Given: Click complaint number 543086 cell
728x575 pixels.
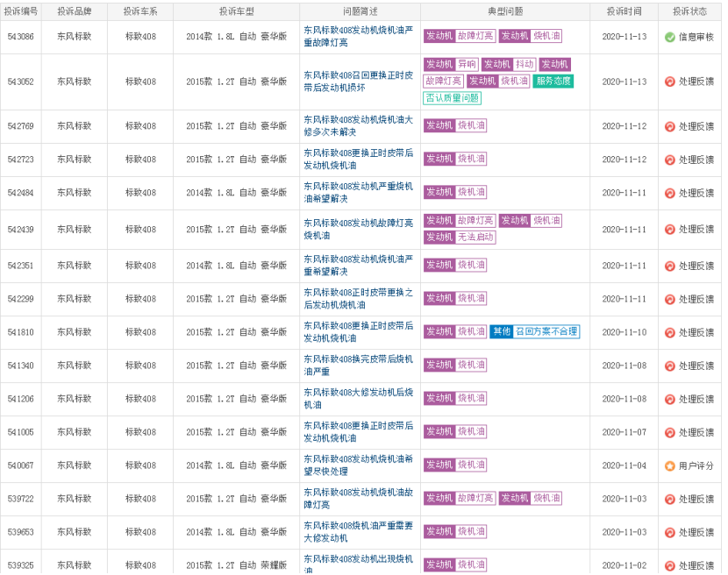Looking at the screenshot, I should click(21, 37).
